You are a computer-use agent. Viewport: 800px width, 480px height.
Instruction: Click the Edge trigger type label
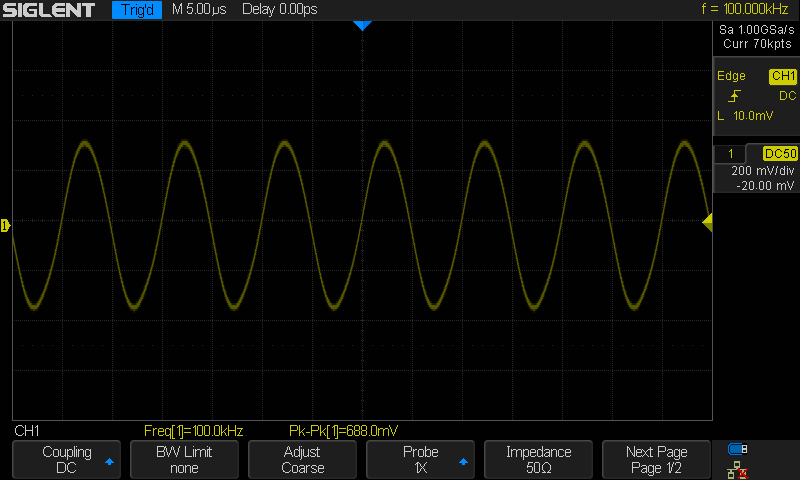(x=731, y=76)
